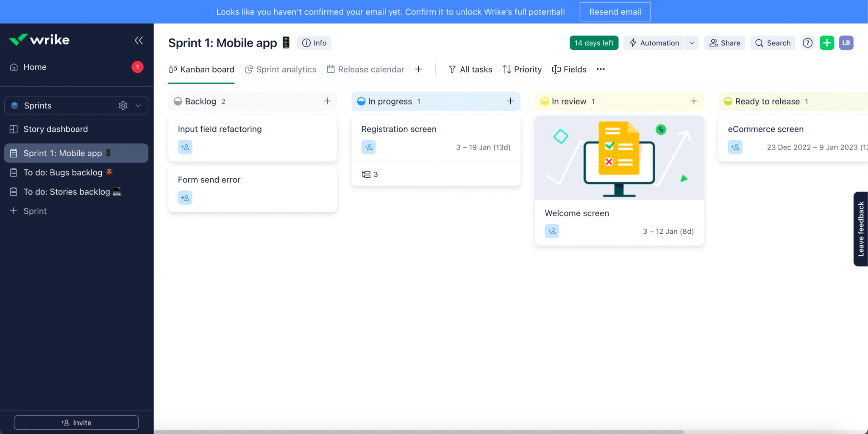Open Search
Viewport: 868px width, 434px height.
click(772, 43)
